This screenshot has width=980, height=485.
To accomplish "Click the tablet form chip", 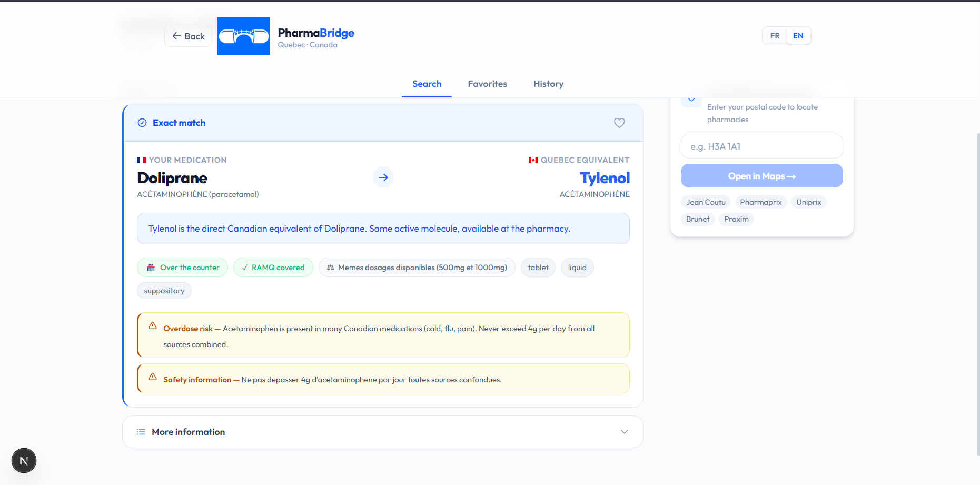I will coord(538,268).
